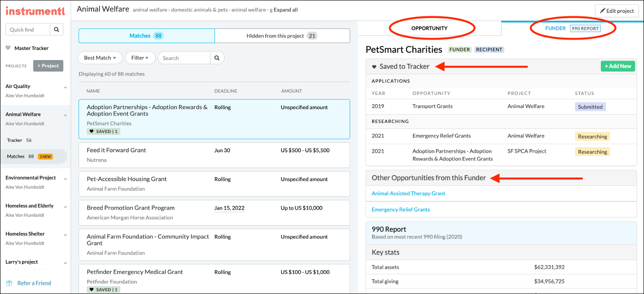Click the DEADLINE column header
Viewport: 644px width, 294px height.
point(226,91)
